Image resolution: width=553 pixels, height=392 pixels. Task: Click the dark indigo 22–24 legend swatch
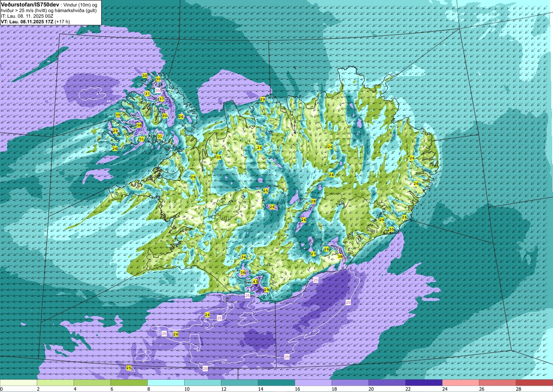(x=424, y=383)
